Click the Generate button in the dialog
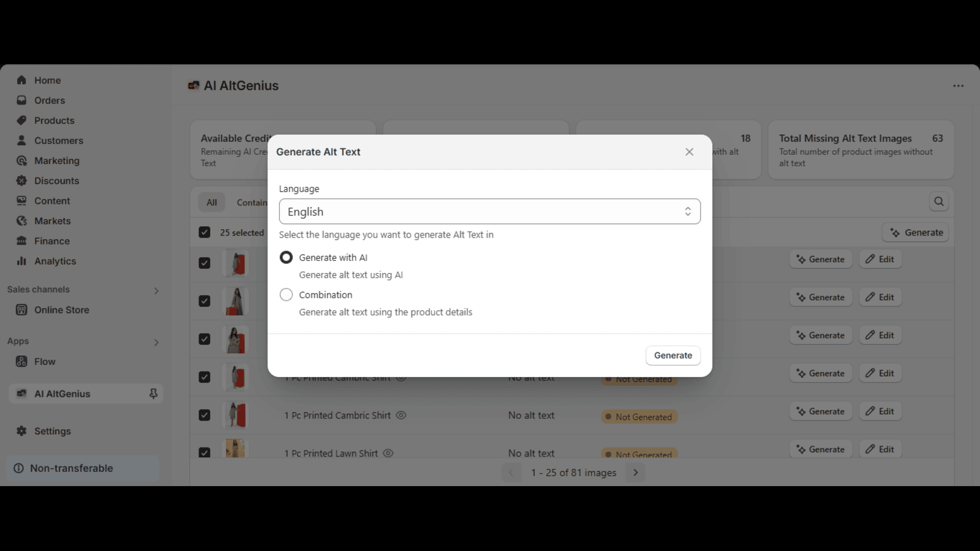This screenshot has height=551, width=980. pyautogui.click(x=673, y=355)
